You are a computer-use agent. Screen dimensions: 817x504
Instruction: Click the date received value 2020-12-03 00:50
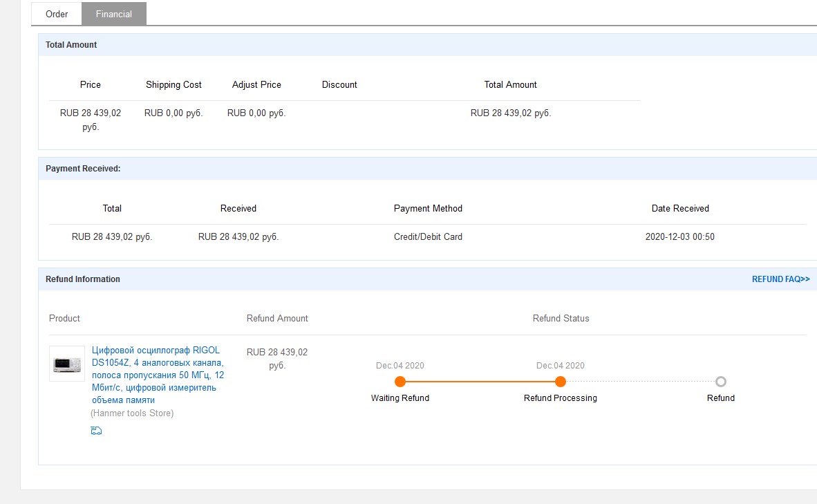coord(679,236)
